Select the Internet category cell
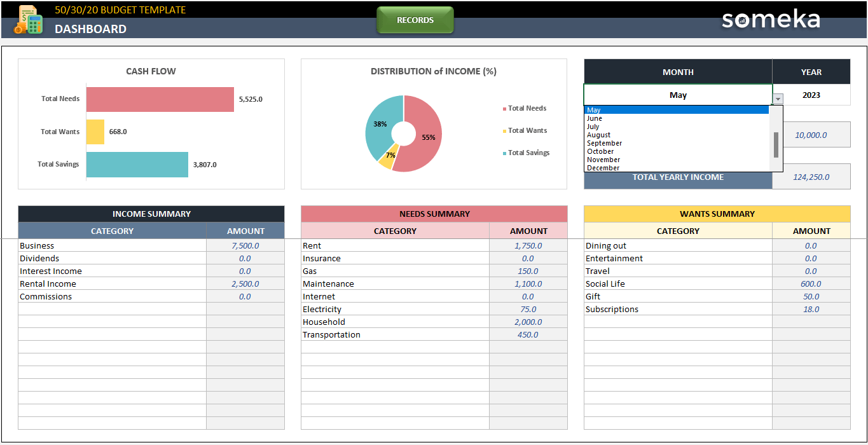The height and width of the screenshot is (445, 868). click(396, 296)
